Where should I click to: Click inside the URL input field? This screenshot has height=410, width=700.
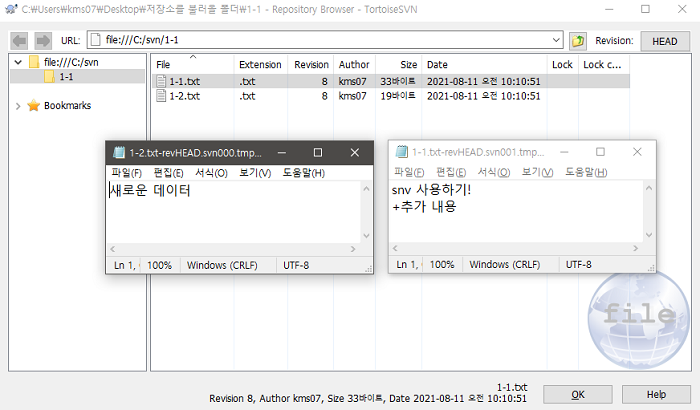pyautogui.click(x=320, y=41)
